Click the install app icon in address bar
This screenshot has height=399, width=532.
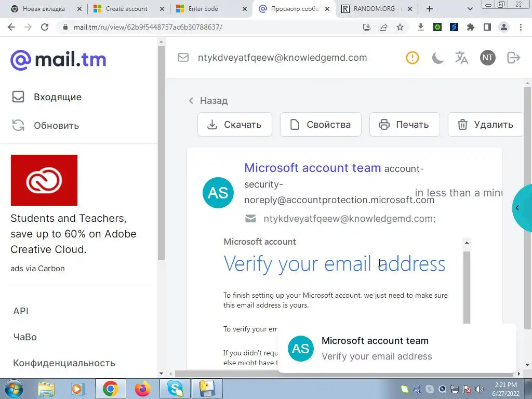[x=367, y=27]
